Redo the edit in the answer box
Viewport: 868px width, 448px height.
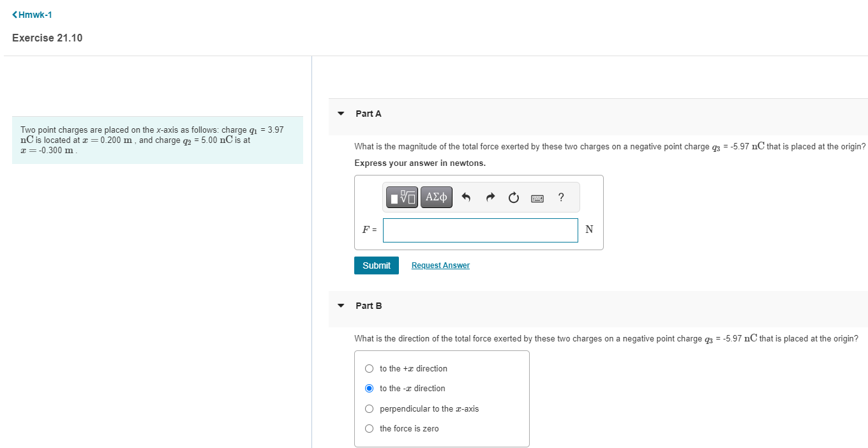(x=490, y=197)
